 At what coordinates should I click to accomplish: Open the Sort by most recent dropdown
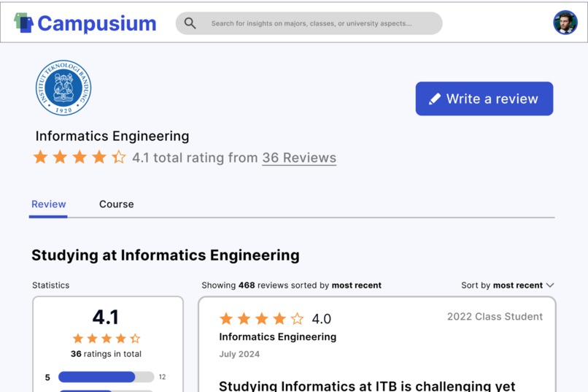coord(507,285)
